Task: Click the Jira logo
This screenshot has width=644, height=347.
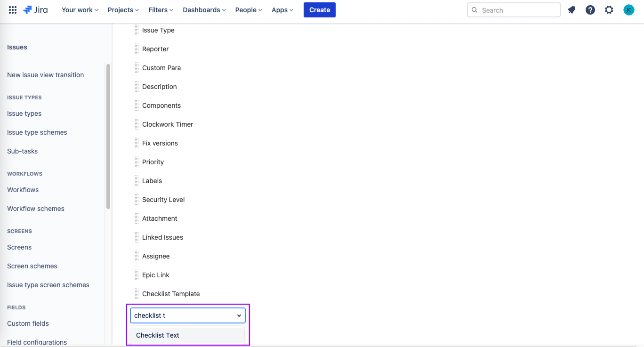Action: 35,9
